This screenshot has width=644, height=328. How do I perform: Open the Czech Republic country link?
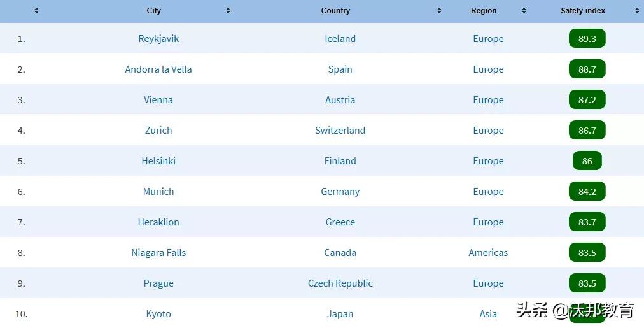tap(340, 283)
